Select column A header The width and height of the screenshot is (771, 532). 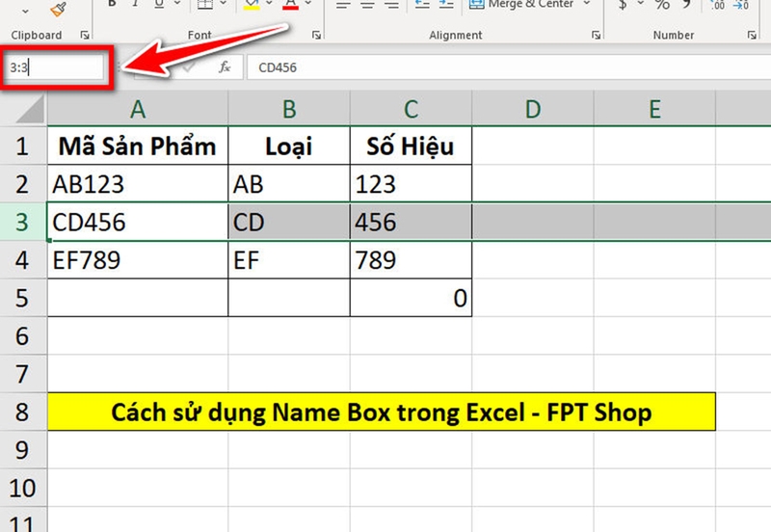pos(138,109)
